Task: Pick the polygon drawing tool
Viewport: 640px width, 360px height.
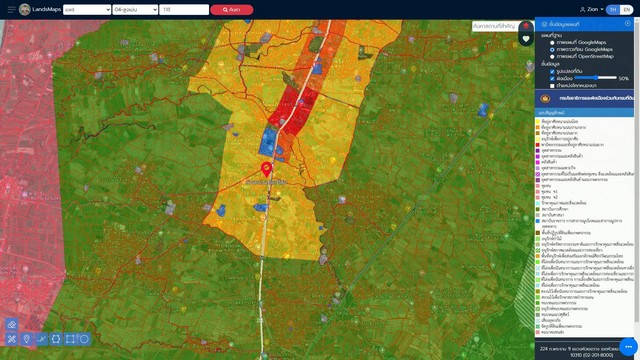Action: (x=56, y=339)
